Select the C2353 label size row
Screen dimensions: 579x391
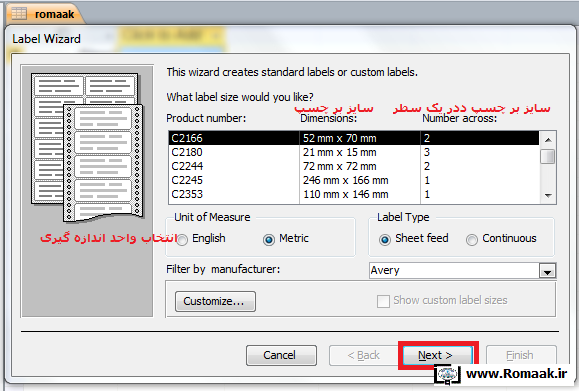(354, 194)
